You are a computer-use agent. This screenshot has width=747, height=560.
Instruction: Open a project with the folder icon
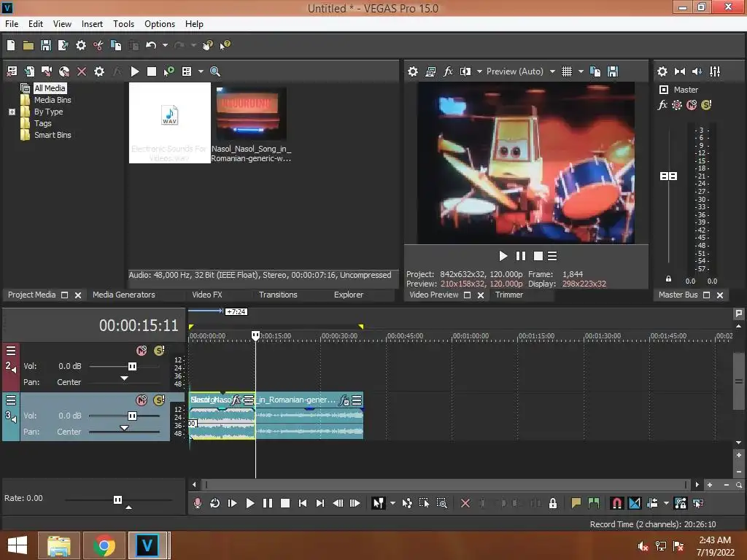click(28, 45)
